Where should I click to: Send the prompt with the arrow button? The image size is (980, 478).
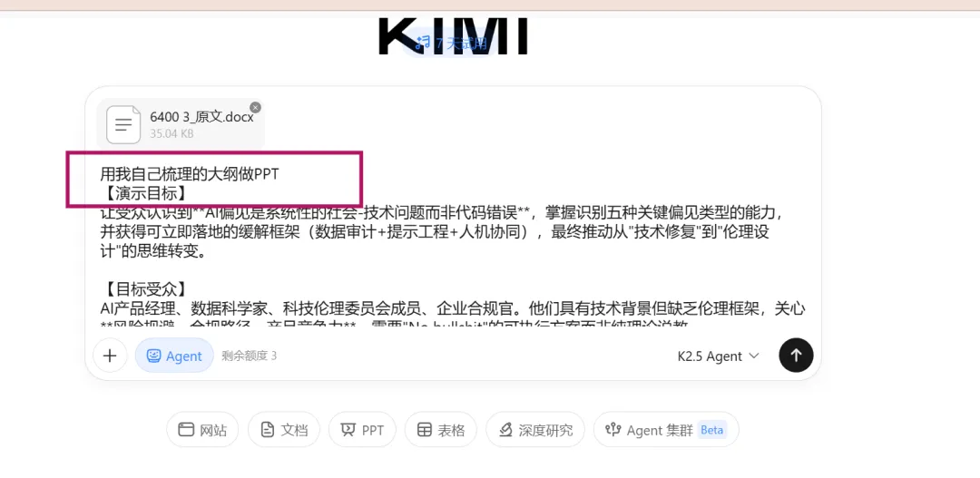coord(796,355)
